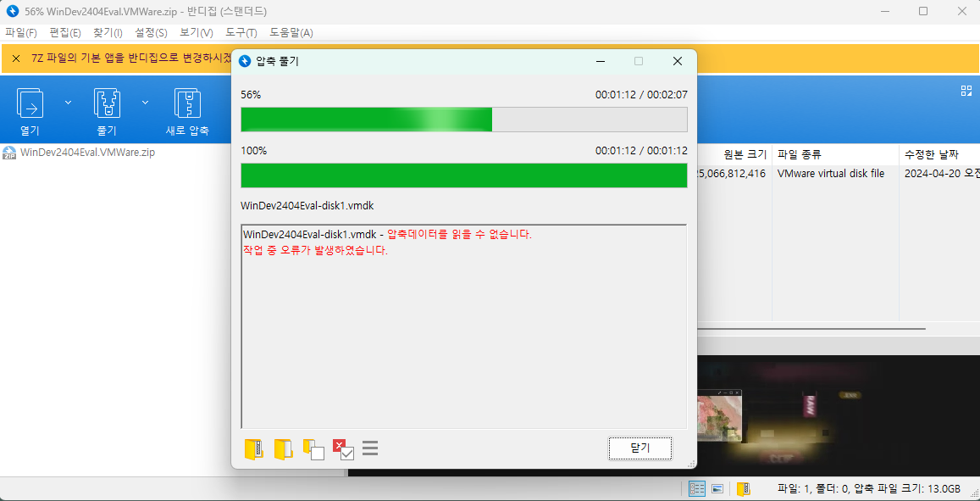Click the overall 56% extraction progress bar
The height and width of the screenshot is (501, 980).
[x=464, y=120]
